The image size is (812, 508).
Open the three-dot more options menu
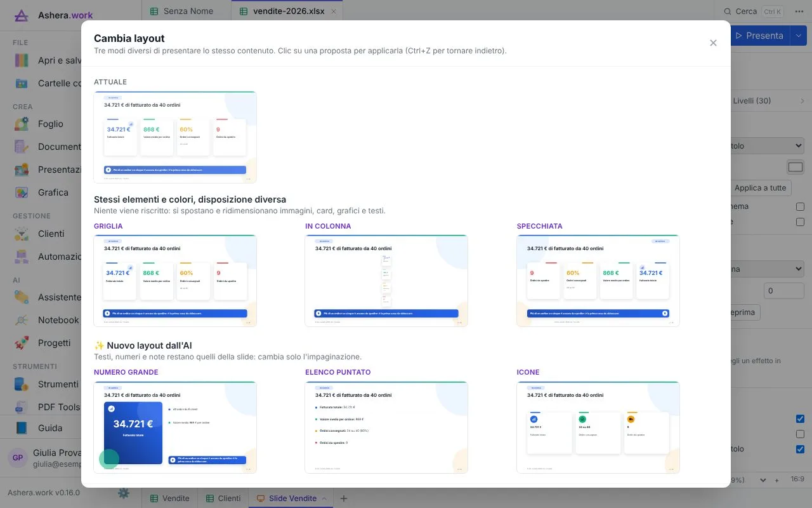[x=799, y=11]
